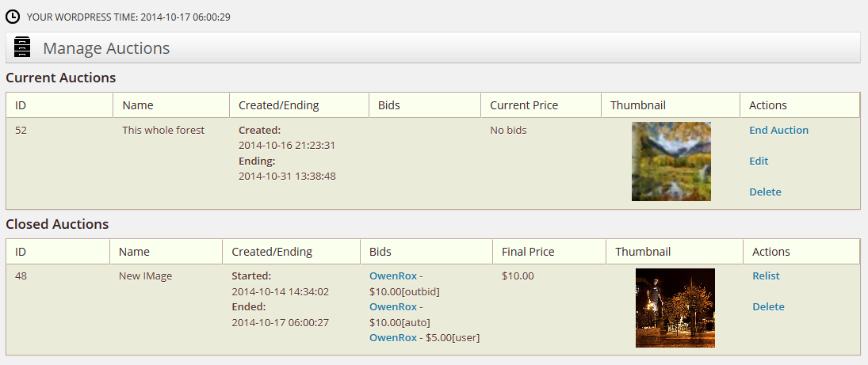868x365 pixels.
Task: Open OwenRox bidder link with $10.00 outbid
Action: (x=393, y=276)
